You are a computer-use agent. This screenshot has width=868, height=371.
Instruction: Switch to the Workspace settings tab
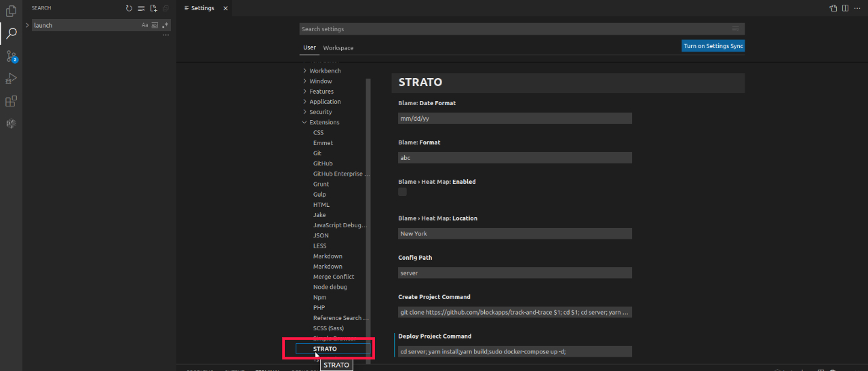(338, 47)
